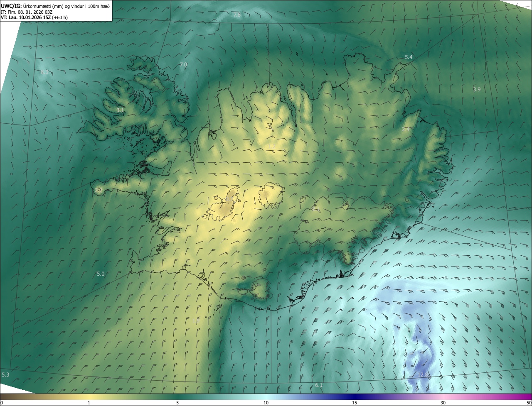
Task: Pick the pink colorbar segment at 30 mm
Action: coord(443,396)
